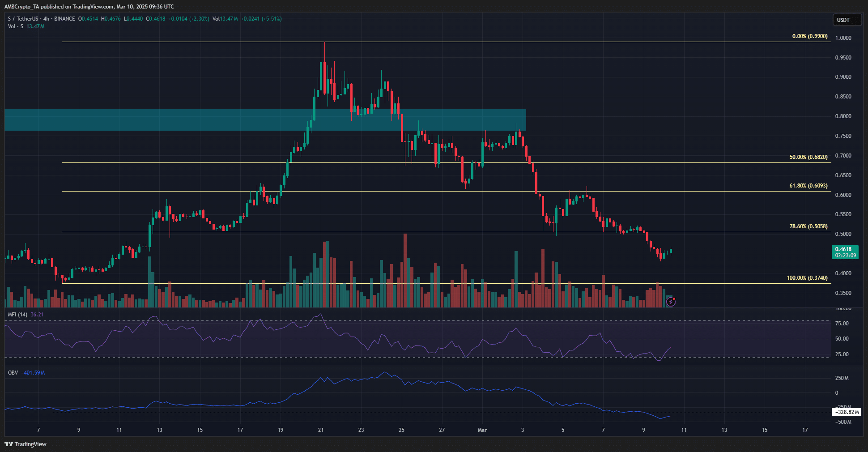868x452 pixels.
Task: Click the 0.00% (0.9900) Fibonacci label
Action: click(x=810, y=36)
